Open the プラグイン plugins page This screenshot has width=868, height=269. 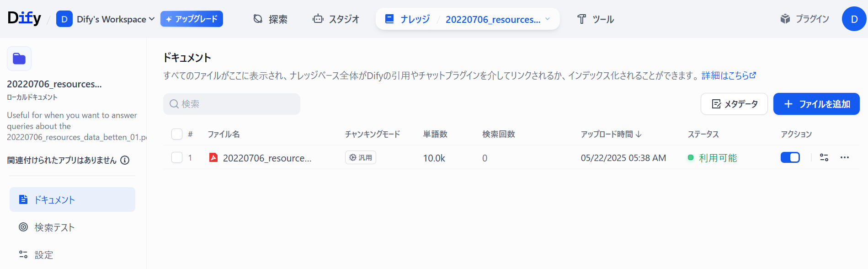pyautogui.click(x=805, y=19)
